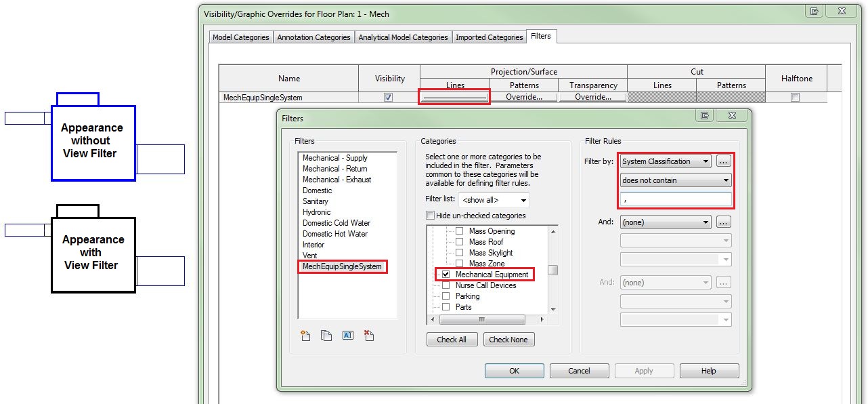The width and height of the screenshot is (868, 404).
Task: Click the Lines override line style preview
Action: pos(454,97)
